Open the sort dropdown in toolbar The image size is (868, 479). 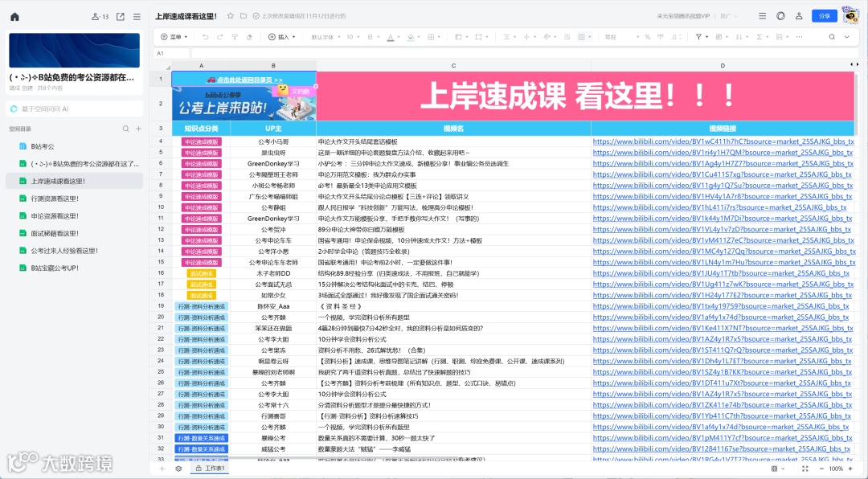pyautogui.click(x=741, y=37)
